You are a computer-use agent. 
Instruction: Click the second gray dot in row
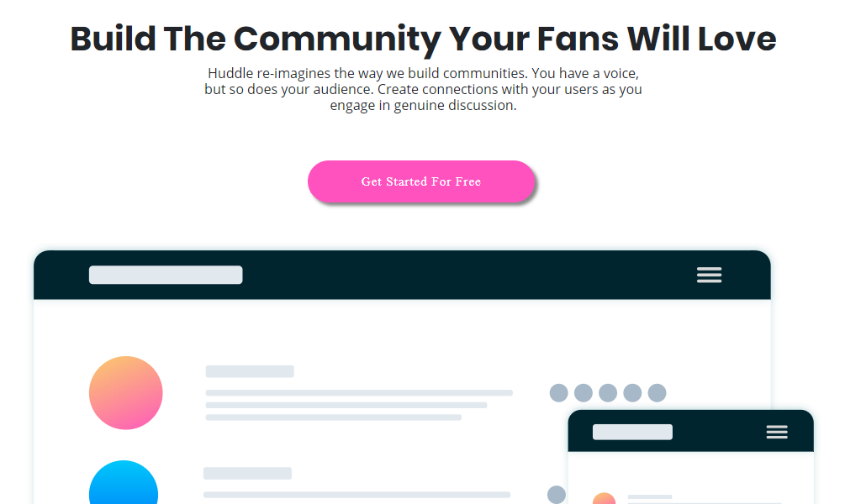pyautogui.click(x=584, y=392)
